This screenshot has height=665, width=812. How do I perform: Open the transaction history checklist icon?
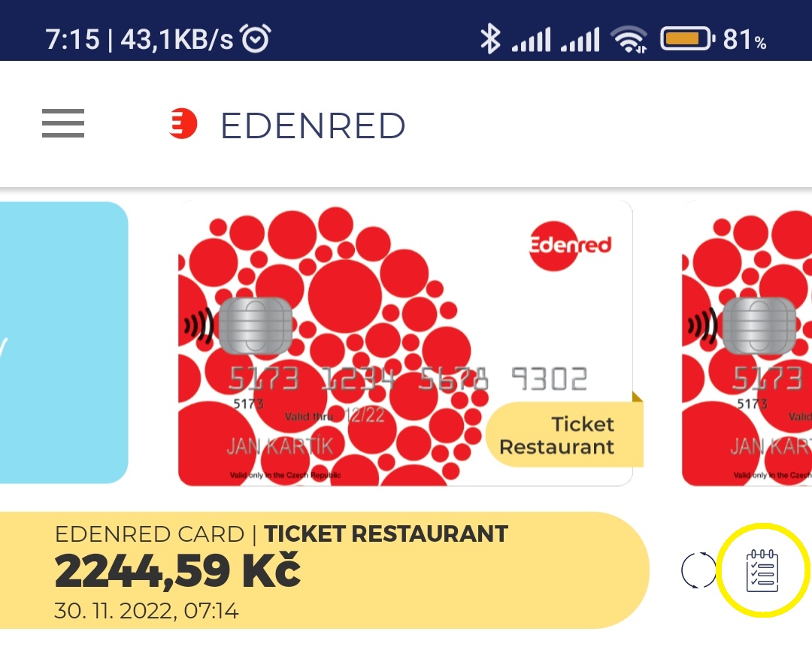[762, 570]
